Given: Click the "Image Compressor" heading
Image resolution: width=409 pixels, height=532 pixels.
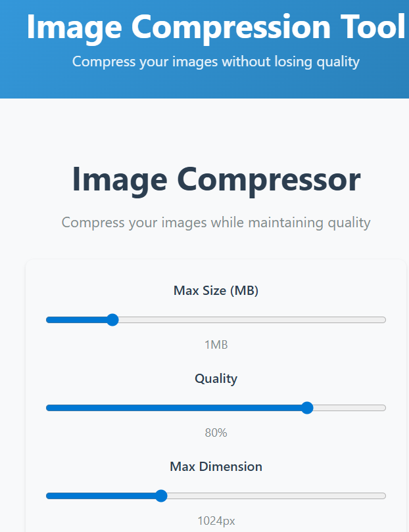Looking at the screenshot, I should coord(216,179).
